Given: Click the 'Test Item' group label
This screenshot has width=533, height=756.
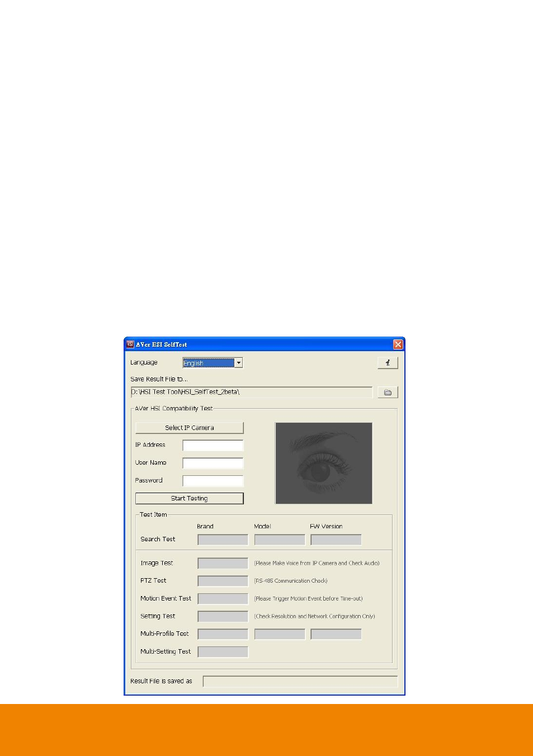Looking at the screenshot, I should pos(153,514).
